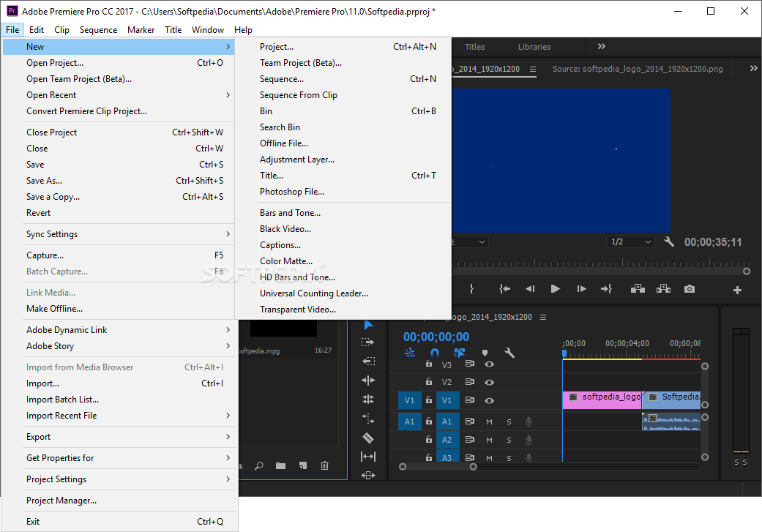
Task: Click Export Frame camera icon
Action: [x=689, y=289]
